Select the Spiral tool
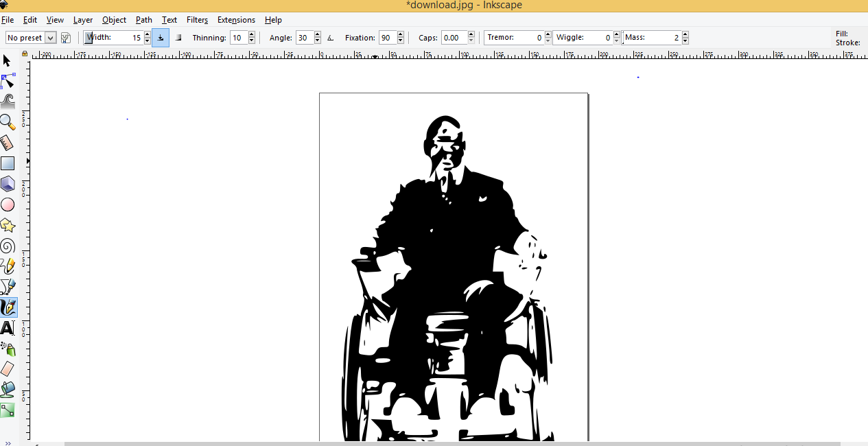868x446 pixels. pyautogui.click(x=8, y=246)
